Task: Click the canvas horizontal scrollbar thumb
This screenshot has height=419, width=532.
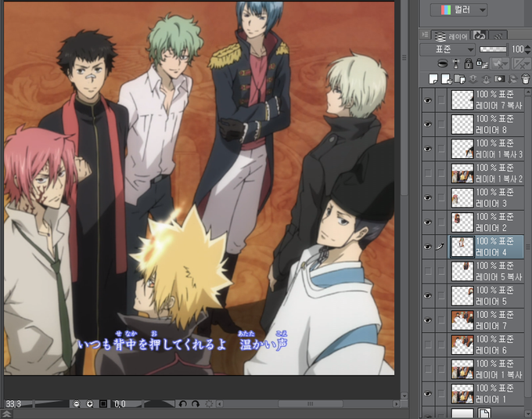Action: tap(310, 404)
